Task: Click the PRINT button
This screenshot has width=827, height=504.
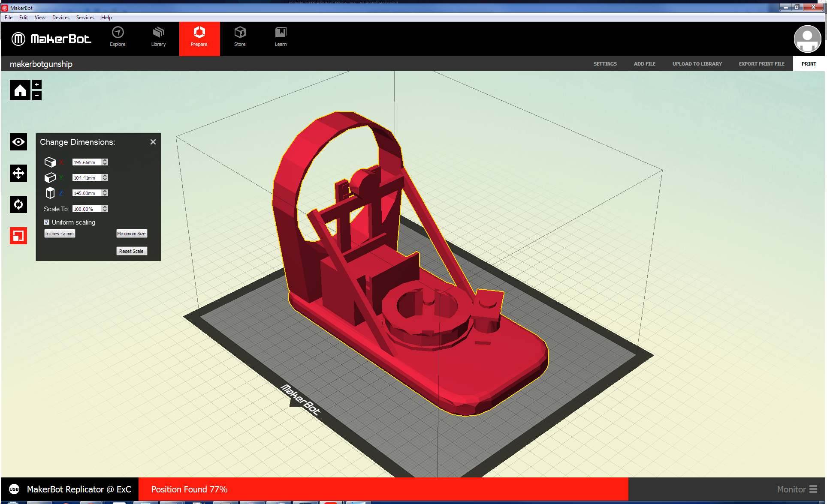Action: (809, 64)
